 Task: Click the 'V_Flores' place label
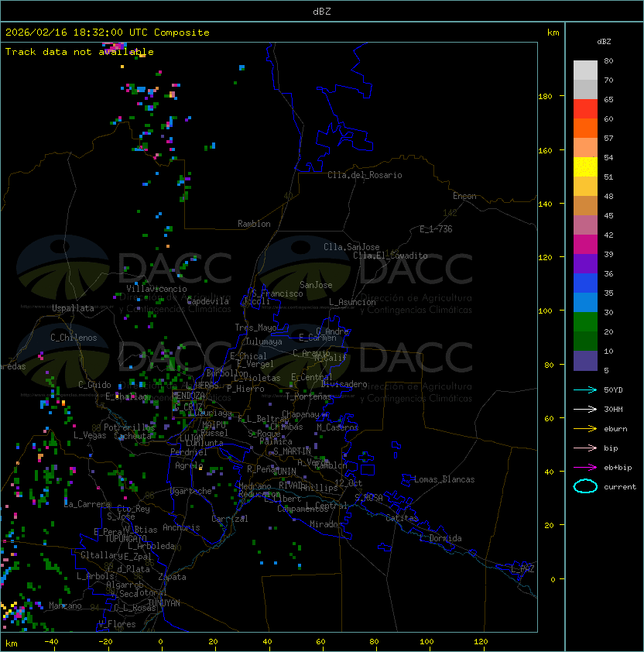(117, 624)
